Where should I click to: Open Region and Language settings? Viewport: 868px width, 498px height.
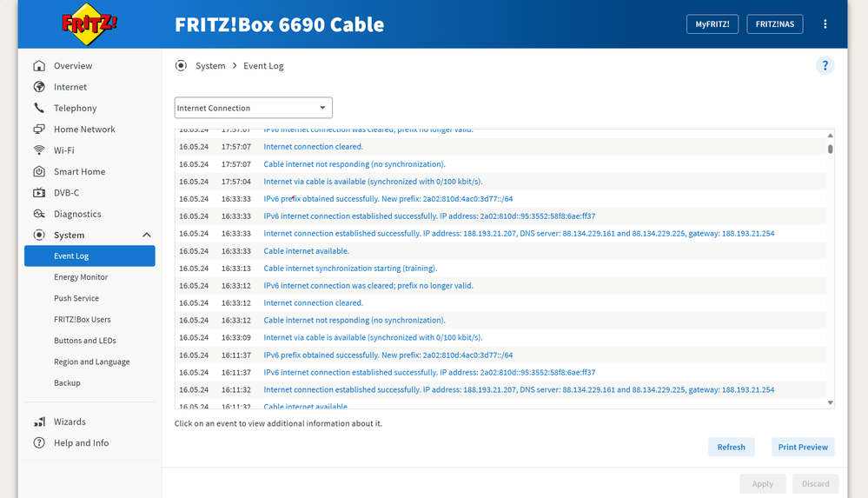pos(92,362)
